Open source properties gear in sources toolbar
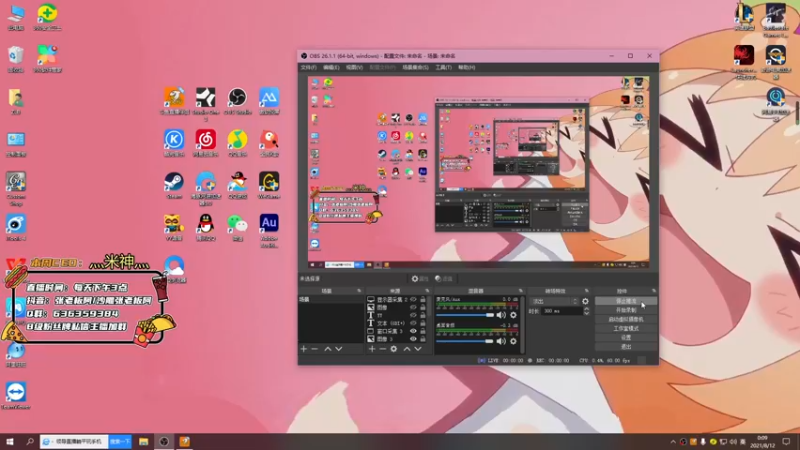Screen dimensions: 800x450 393,349
